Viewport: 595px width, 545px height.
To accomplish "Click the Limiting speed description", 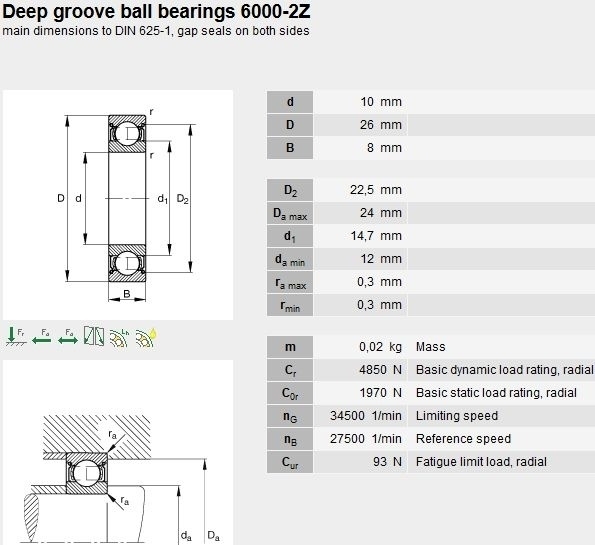I will click(x=457, y=416).
